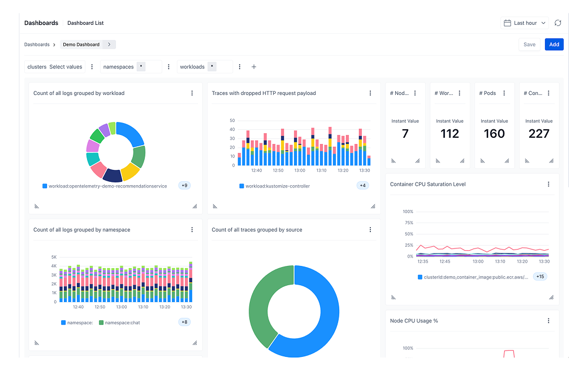Image resolution: width=588 pixels, height=371 pixels.
Task: Toggle the clusterId:demo,container_image legend entry
Action: pyautogui.click(x=473, y=277)
